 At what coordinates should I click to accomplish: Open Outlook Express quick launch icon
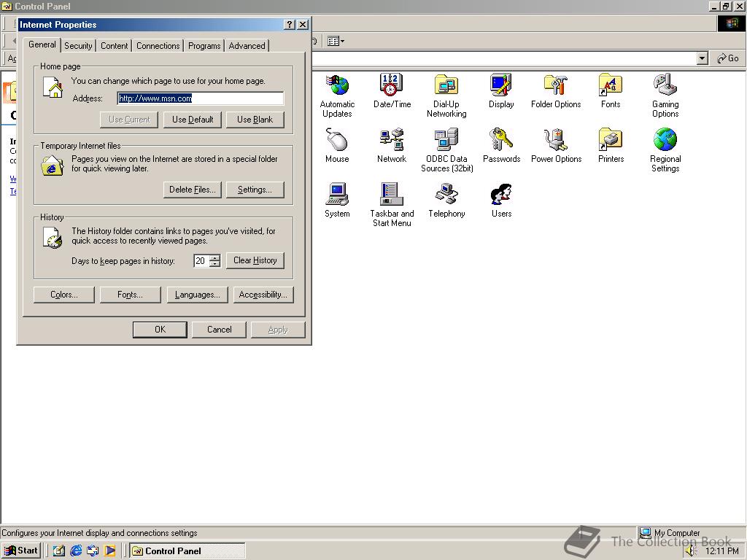coord(93,551)
